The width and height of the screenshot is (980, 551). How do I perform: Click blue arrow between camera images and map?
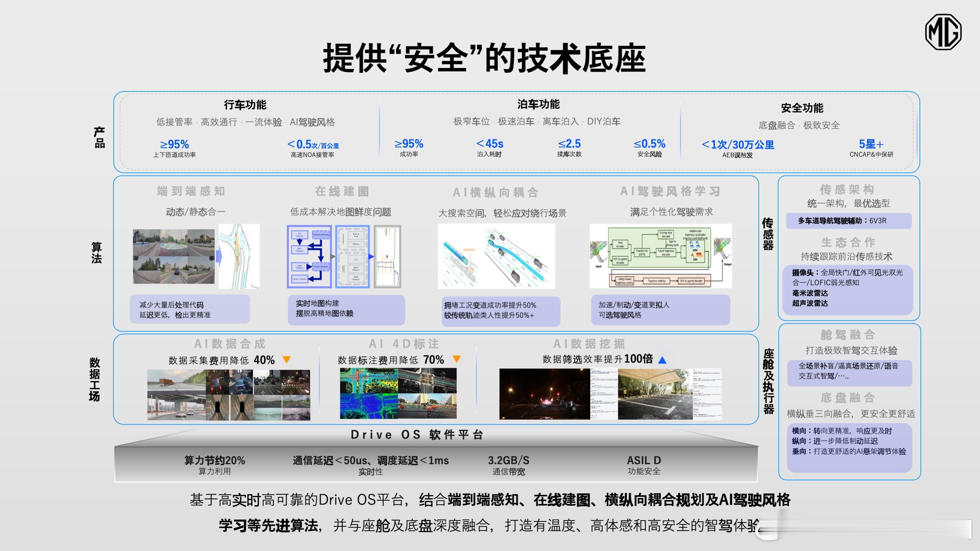coord(219,256)
